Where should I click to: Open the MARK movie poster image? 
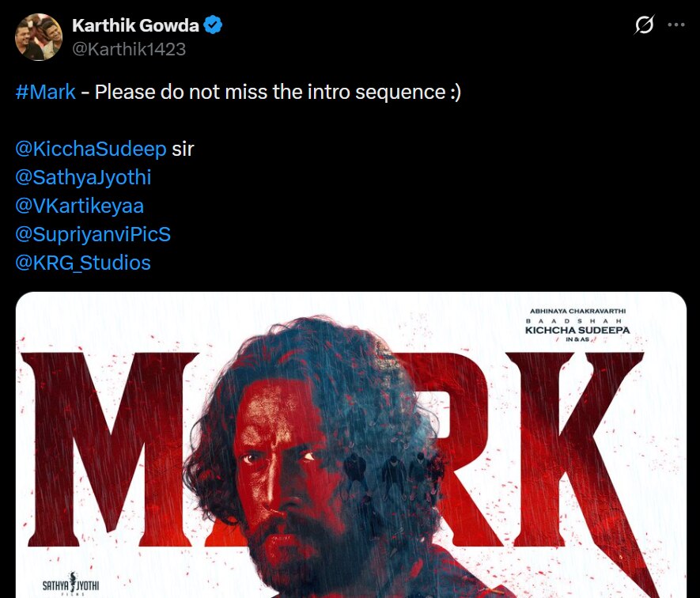tap(351, 445)
